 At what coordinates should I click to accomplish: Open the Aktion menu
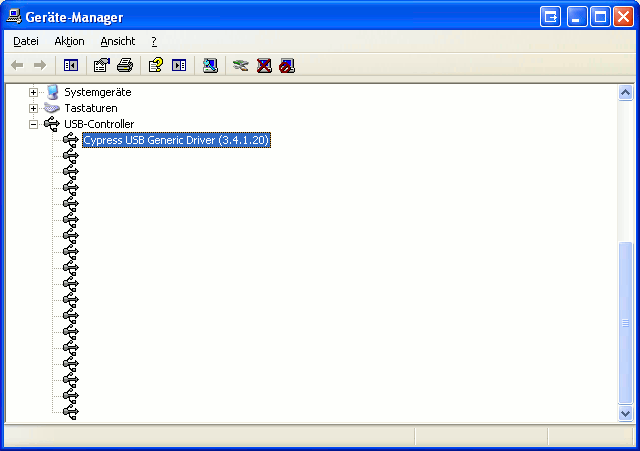click(x=69, y=41)
